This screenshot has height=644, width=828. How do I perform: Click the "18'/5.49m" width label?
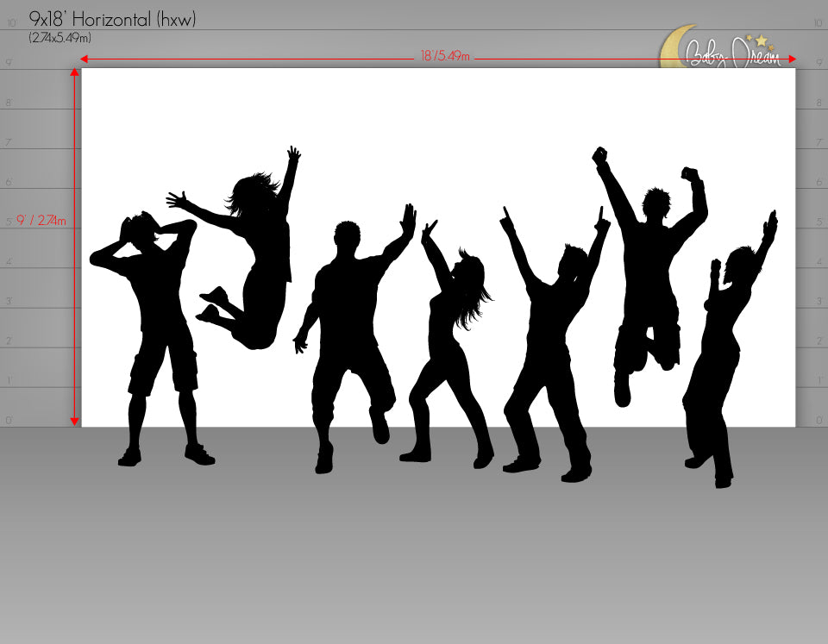pos(445,56)
